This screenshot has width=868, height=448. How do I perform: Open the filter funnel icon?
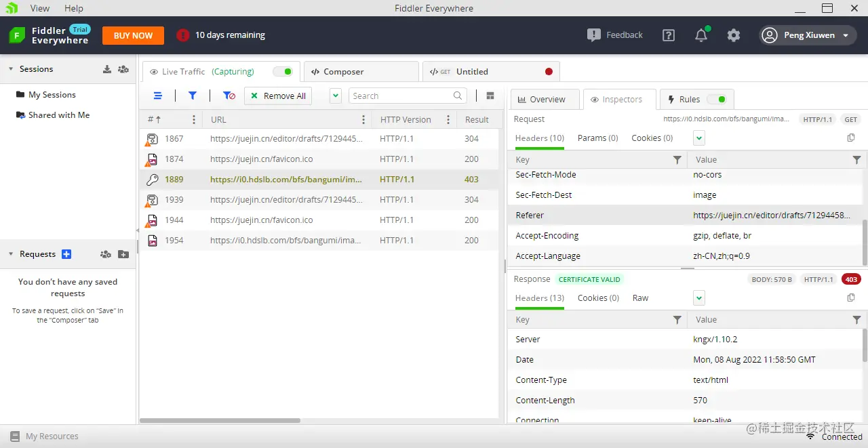pyautogui.click(x=193, y=96)
